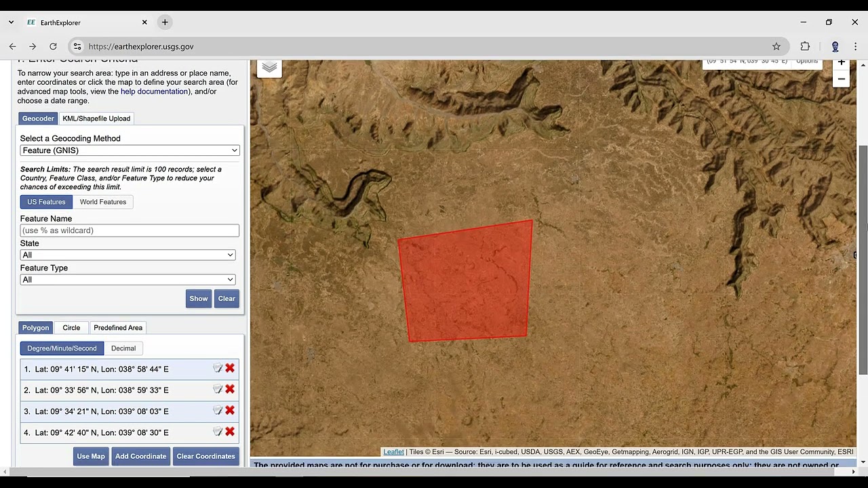Screen dimensions: 868x488
Task: Click the page vertical scrollbar
Action: (x=863, y=260)
